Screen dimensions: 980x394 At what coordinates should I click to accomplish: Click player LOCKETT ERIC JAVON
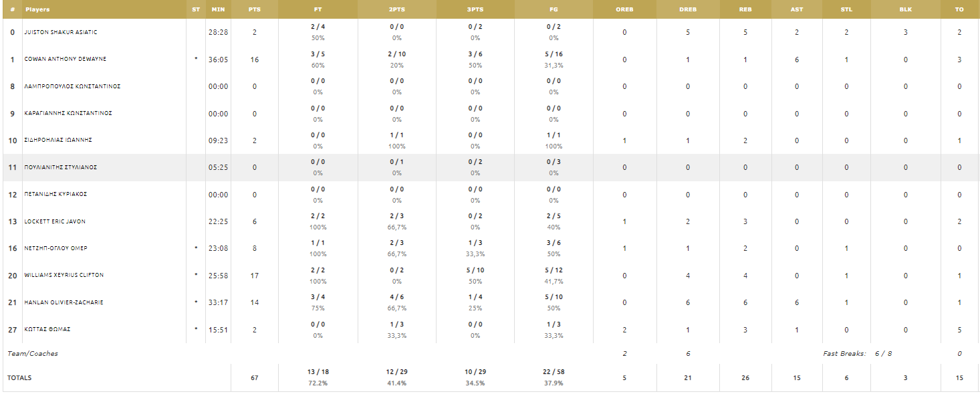[x=56, y=221]
